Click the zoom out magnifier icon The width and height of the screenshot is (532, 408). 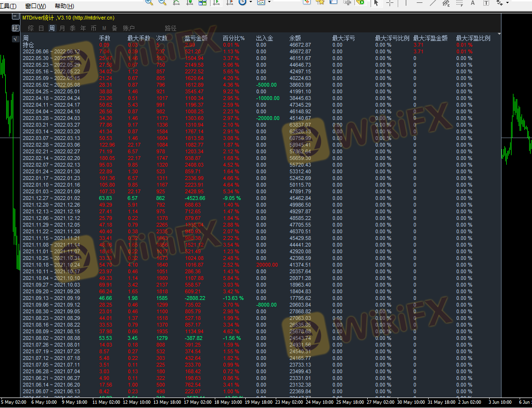tap(162, 2)
